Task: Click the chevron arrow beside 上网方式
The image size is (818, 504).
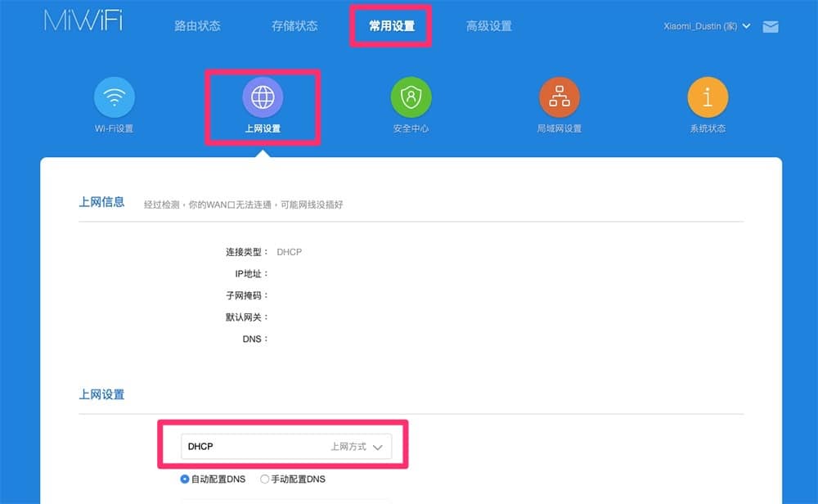Action: (x=378, y=447)
